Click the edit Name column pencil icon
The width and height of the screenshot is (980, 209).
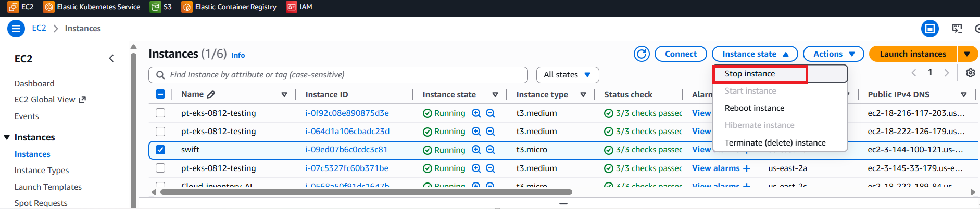pos(211,95)
